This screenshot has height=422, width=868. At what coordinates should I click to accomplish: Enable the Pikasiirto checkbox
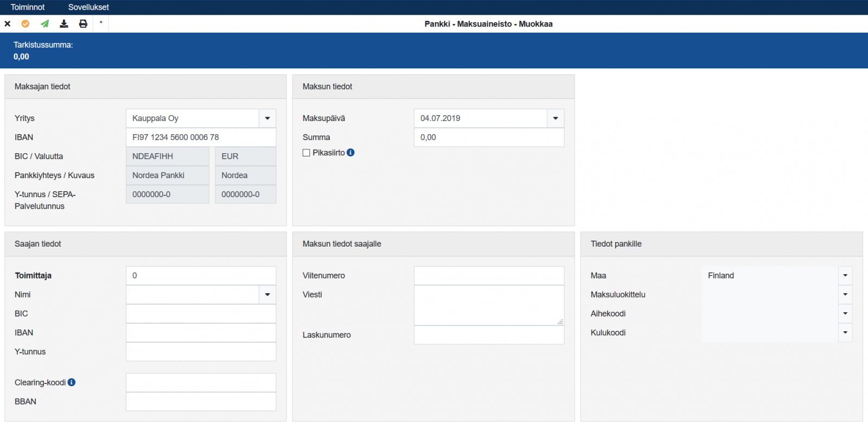(307, 153)
